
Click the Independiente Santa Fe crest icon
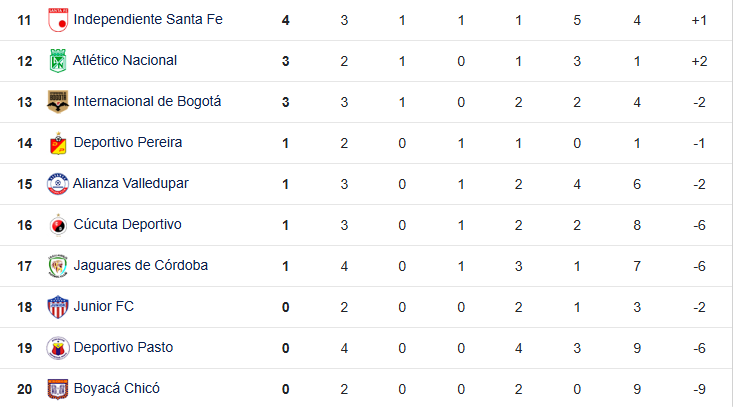pos(58,20)
